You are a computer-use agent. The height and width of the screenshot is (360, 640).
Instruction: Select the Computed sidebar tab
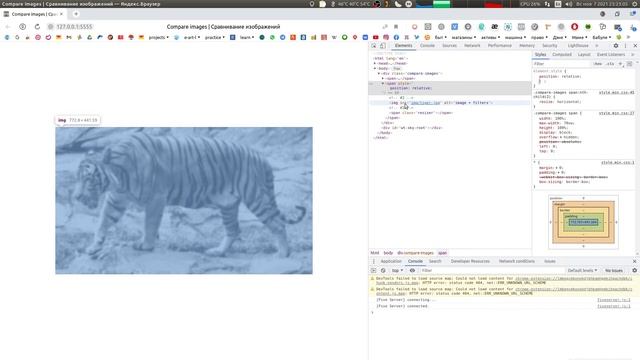pyautogui.click(x=562, y=54)
